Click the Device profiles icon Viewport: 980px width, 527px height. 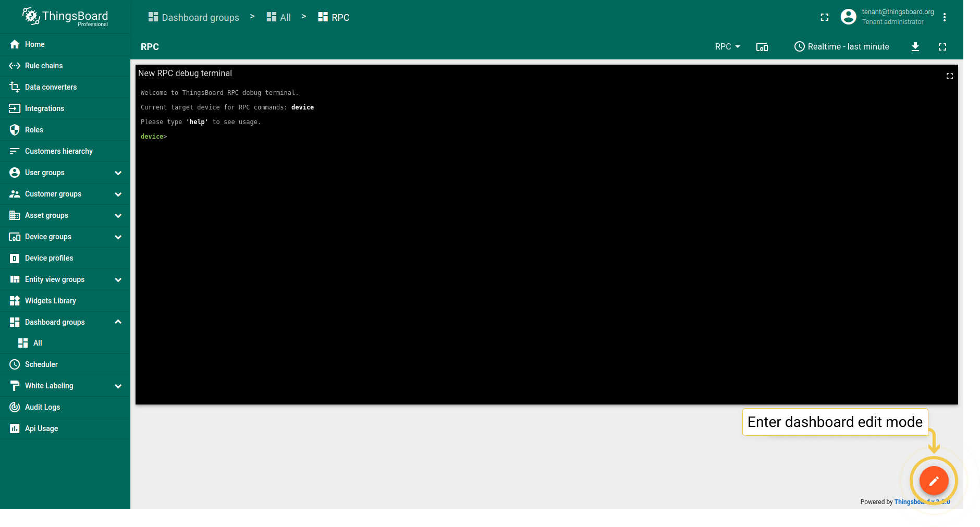(15, 258)
